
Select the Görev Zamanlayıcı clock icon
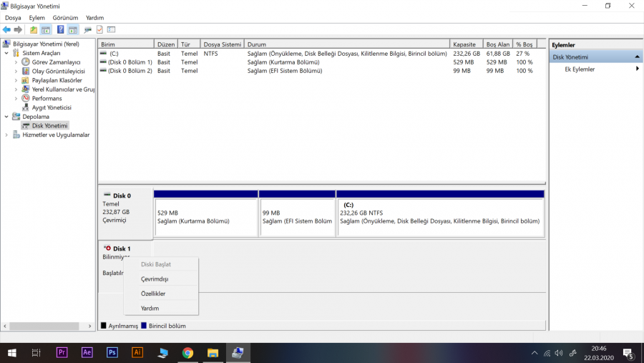coord(26,62)
